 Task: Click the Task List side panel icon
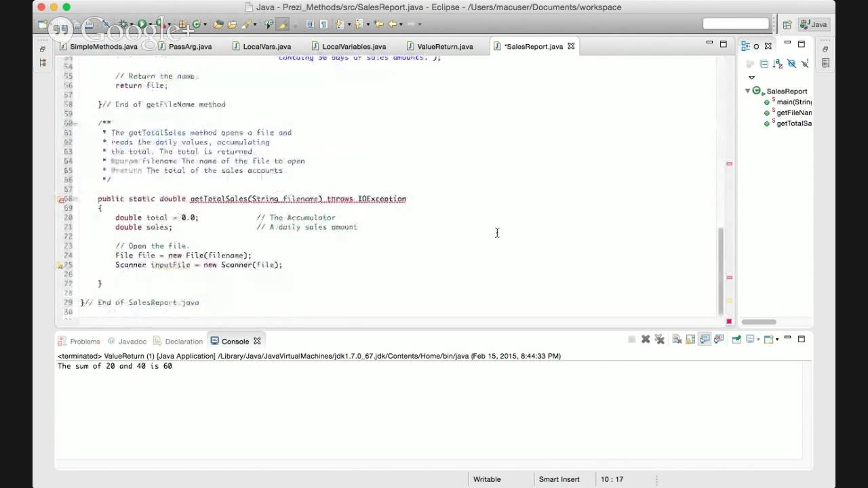[x=825, y=63]
